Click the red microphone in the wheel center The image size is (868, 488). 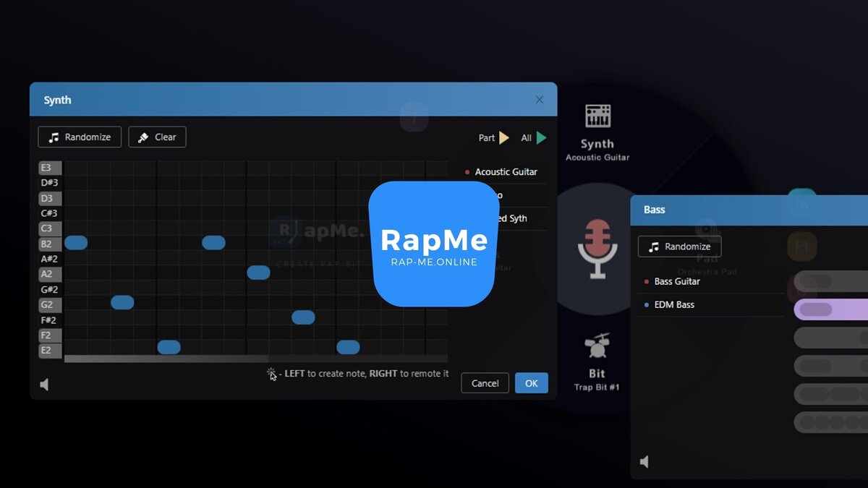(597, 250)
